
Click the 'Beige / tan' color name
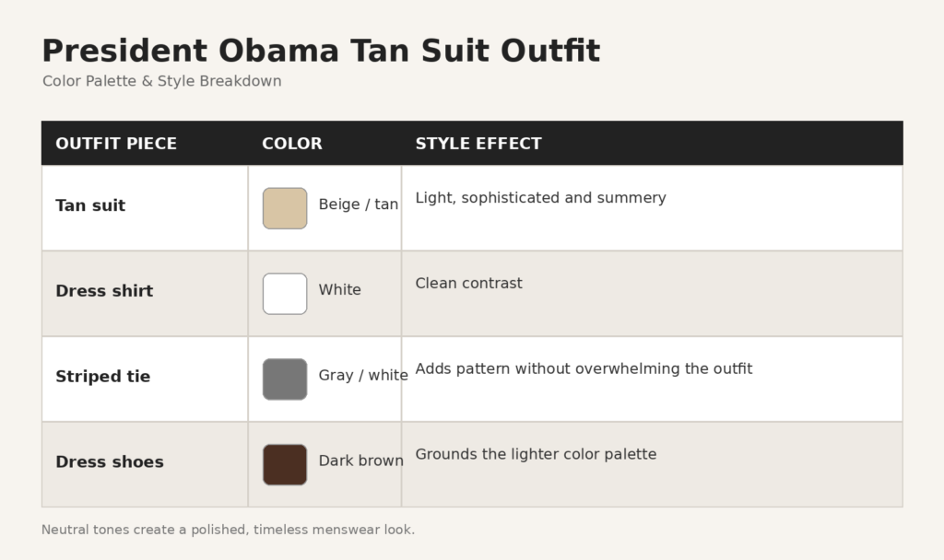[359, 204]
